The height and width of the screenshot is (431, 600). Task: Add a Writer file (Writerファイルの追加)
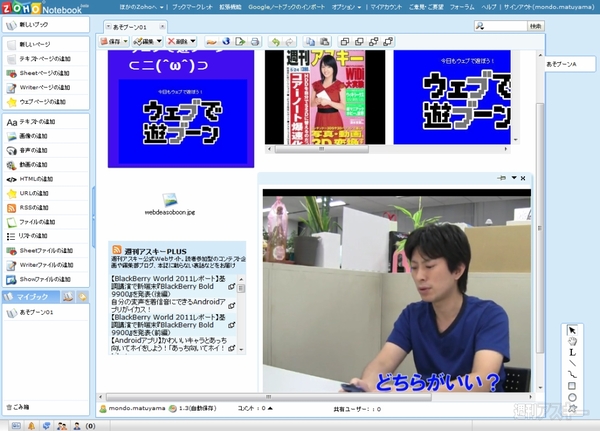click(46, 265)
